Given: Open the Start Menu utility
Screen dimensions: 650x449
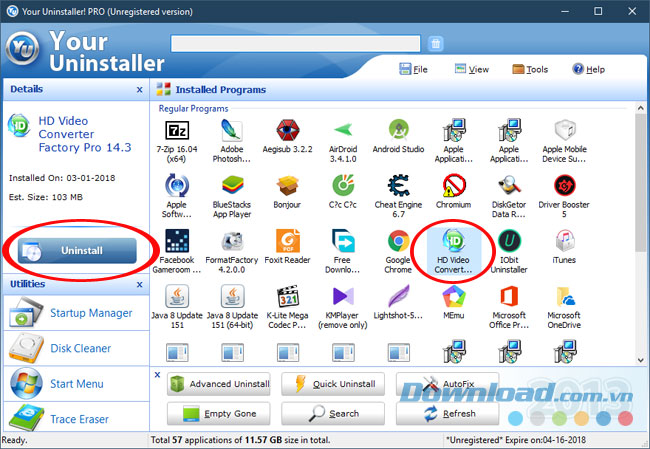Looking at the screenshot, I should coord(76,384).
